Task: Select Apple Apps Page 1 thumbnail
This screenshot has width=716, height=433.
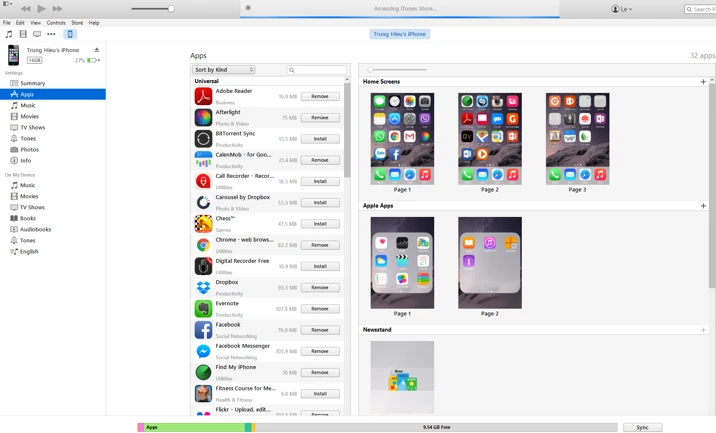Action: click(x=402, y=263)
